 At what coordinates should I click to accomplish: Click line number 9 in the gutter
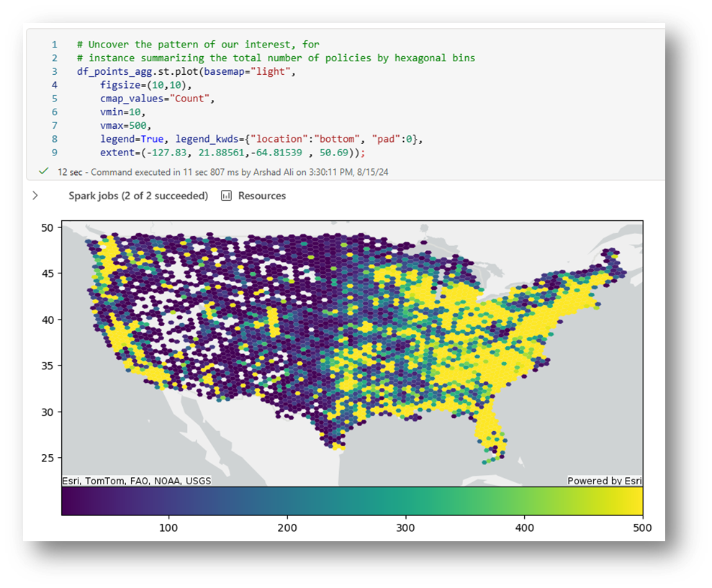54,153
